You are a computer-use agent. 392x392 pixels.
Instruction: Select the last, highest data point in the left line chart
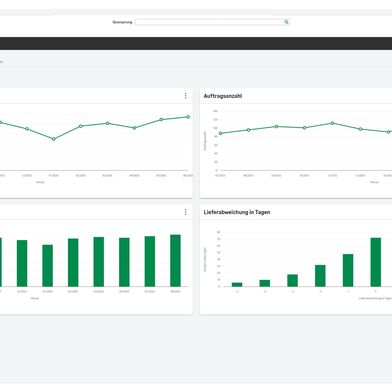coord(188,117)
